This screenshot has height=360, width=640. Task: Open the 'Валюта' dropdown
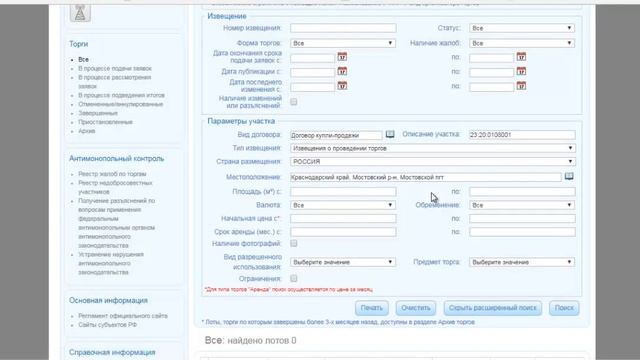coord(343,205)
